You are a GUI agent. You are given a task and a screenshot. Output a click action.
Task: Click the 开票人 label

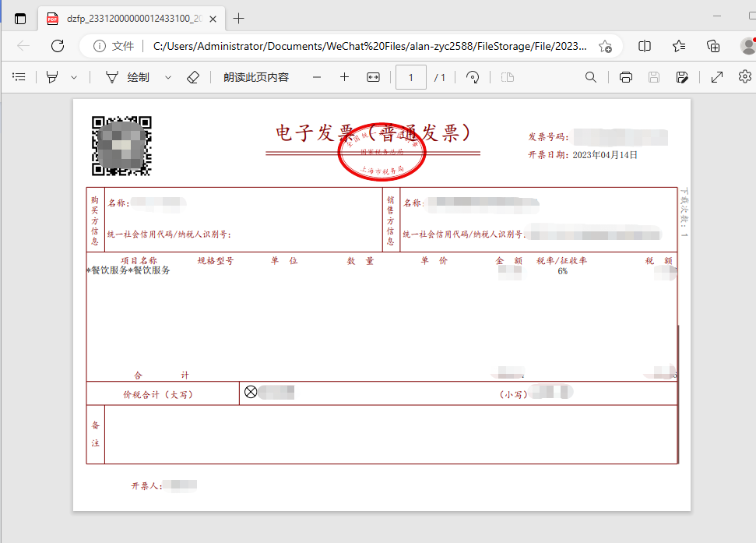146,485
